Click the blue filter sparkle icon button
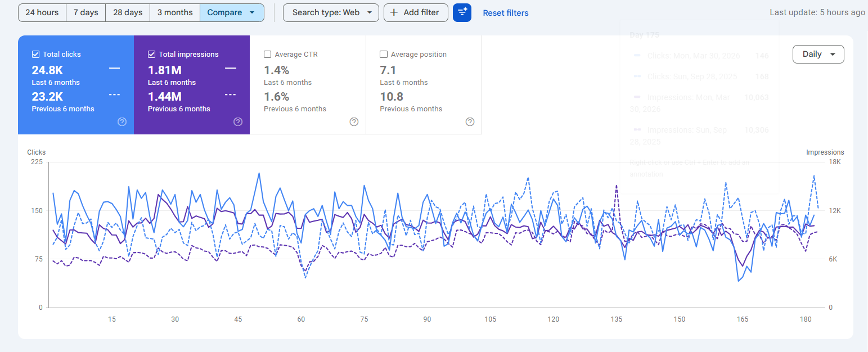Screen dimensions: 868x352 462,12
